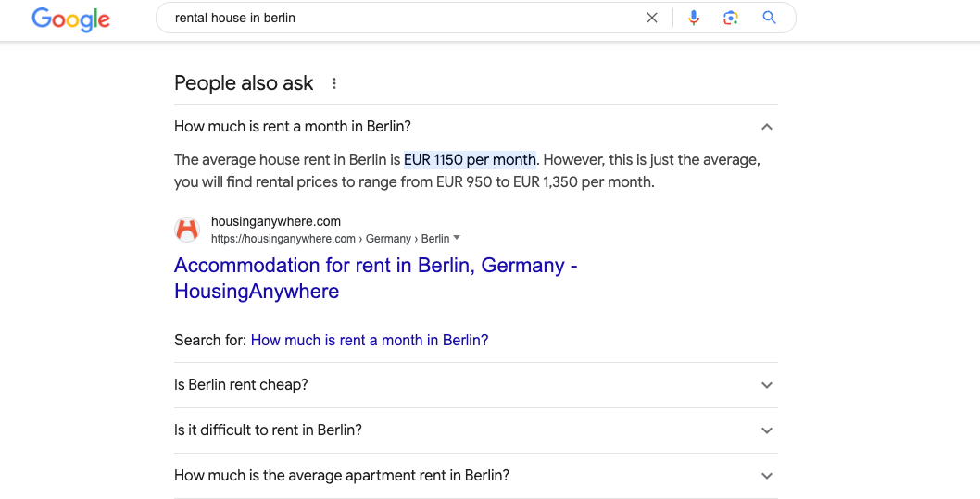Click the housinganywhere.com site name
The image size is (980, 499).
276,221
